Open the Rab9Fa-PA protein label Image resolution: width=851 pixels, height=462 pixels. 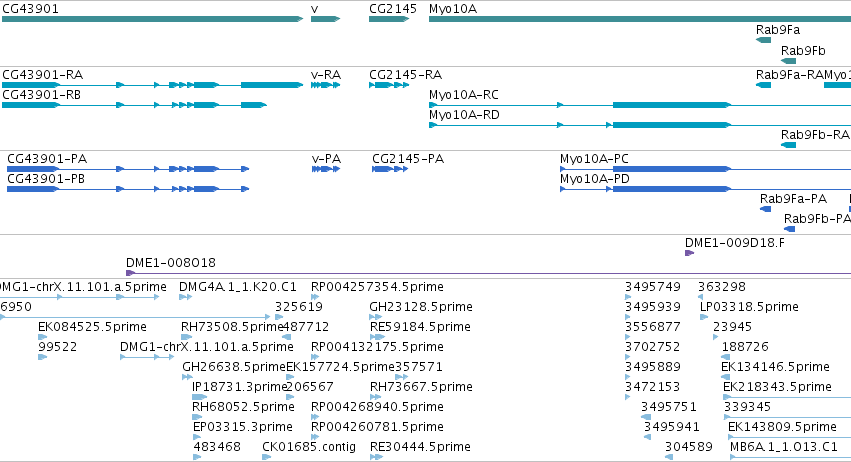tap(793, 199)
